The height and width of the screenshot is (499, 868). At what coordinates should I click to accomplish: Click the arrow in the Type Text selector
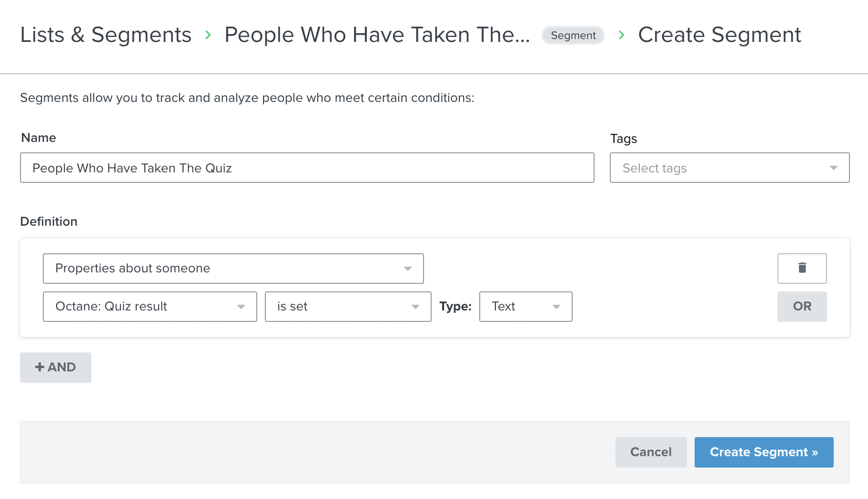click(556, 307)
